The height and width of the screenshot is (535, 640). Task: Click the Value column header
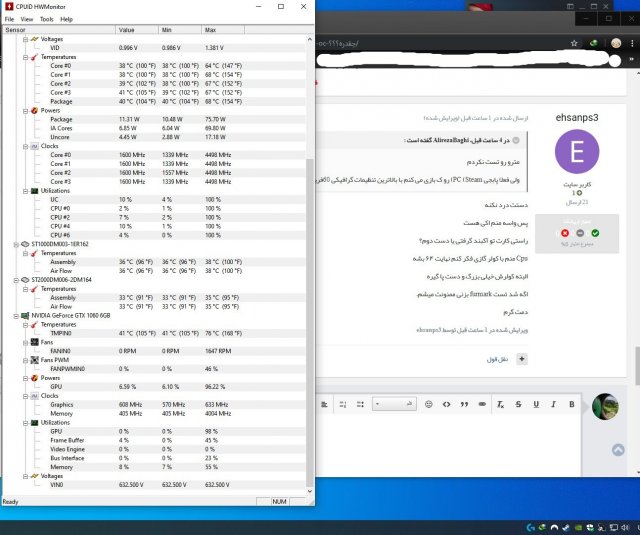point(132,30)
